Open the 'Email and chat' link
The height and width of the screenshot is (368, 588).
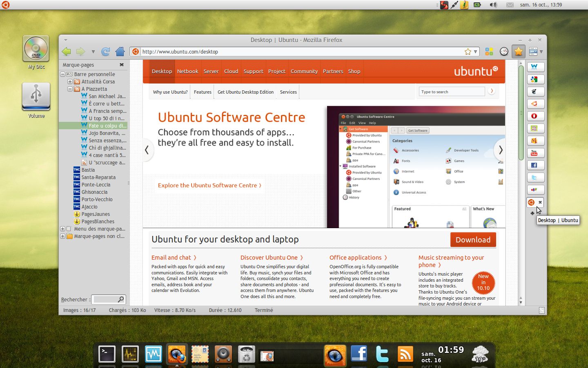[174, 258]
